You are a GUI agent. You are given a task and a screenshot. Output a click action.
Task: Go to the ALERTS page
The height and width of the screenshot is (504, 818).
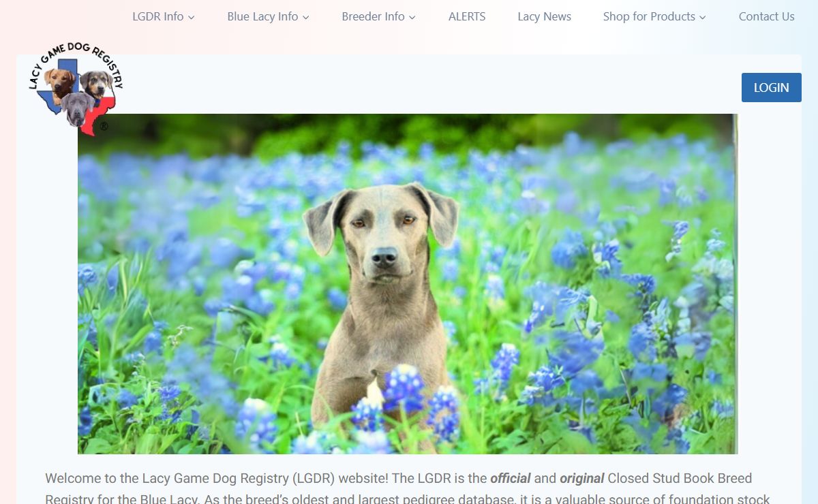point(467,16)
